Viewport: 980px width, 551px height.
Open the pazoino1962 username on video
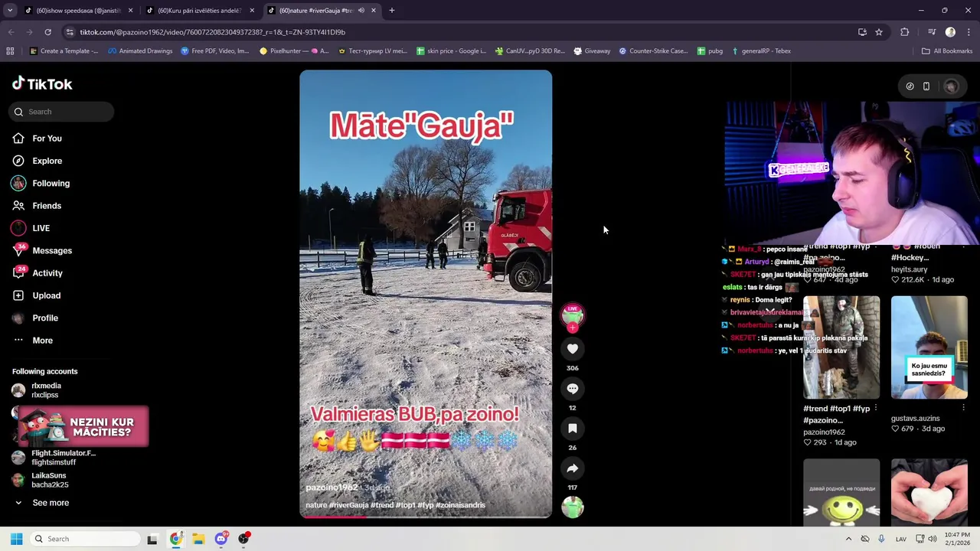click(x=332, y=487)
